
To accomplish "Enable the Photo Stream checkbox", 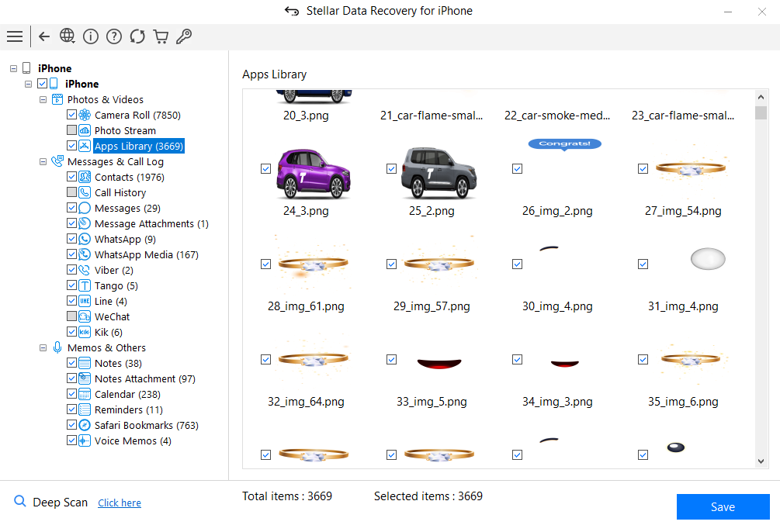I will click(72, 130).
